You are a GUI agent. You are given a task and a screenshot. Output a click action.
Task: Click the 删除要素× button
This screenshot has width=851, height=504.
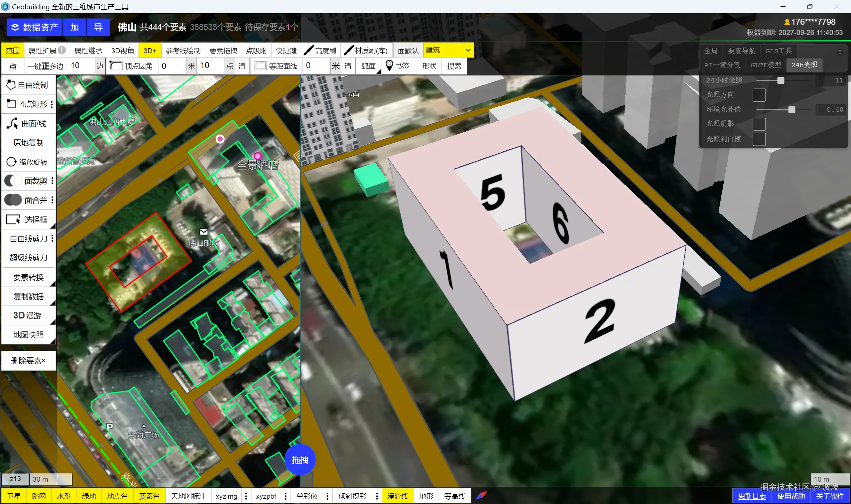[28, 361]
